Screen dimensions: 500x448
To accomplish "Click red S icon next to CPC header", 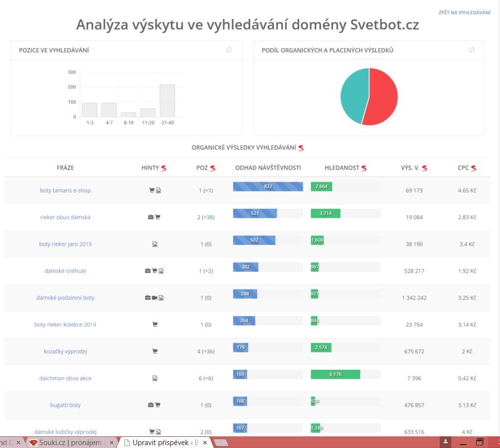I will tap(474, 168).
